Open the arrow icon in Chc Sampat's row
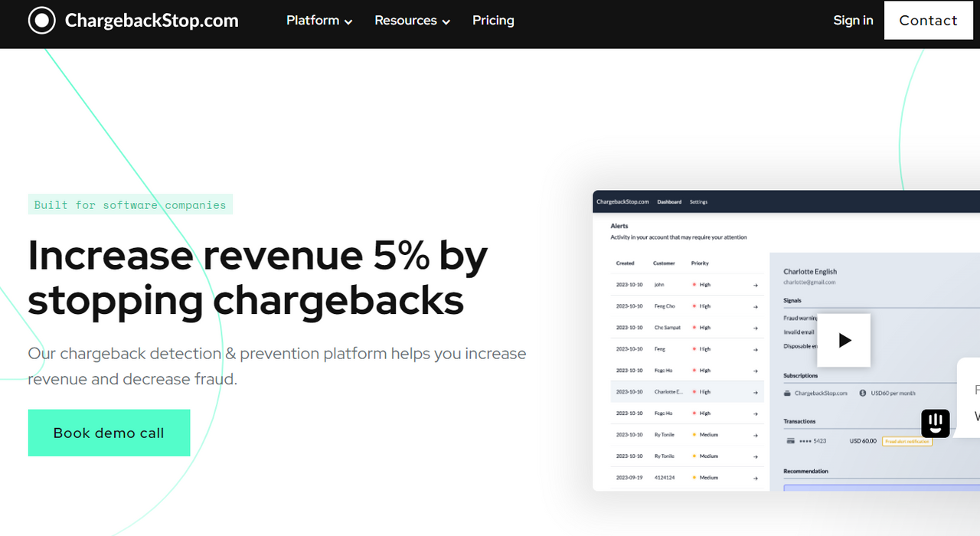The image size is (980, 536). [x=756, y=328]
